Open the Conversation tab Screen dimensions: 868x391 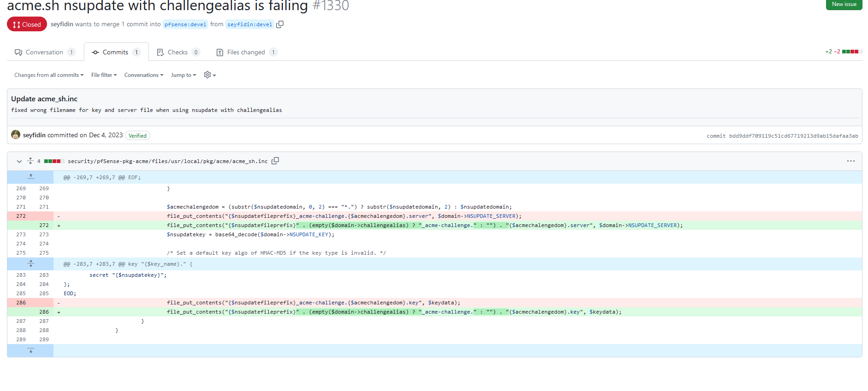45,52
